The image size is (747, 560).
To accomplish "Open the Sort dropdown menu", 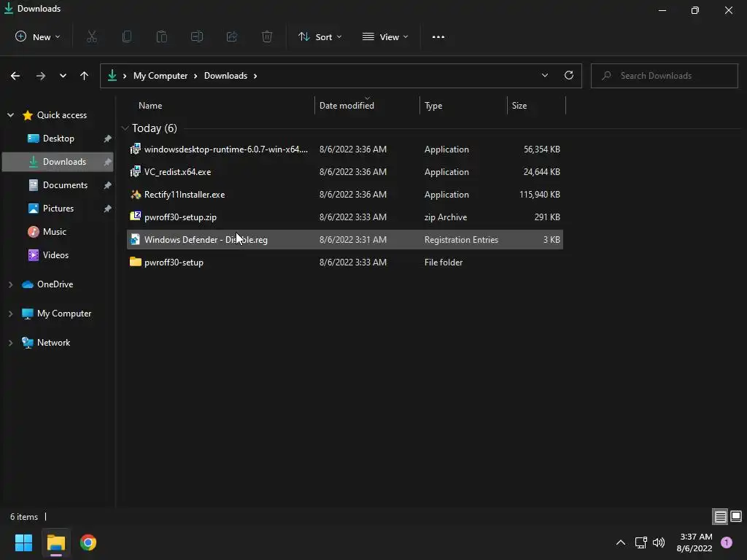I will (x=320, y=36).
